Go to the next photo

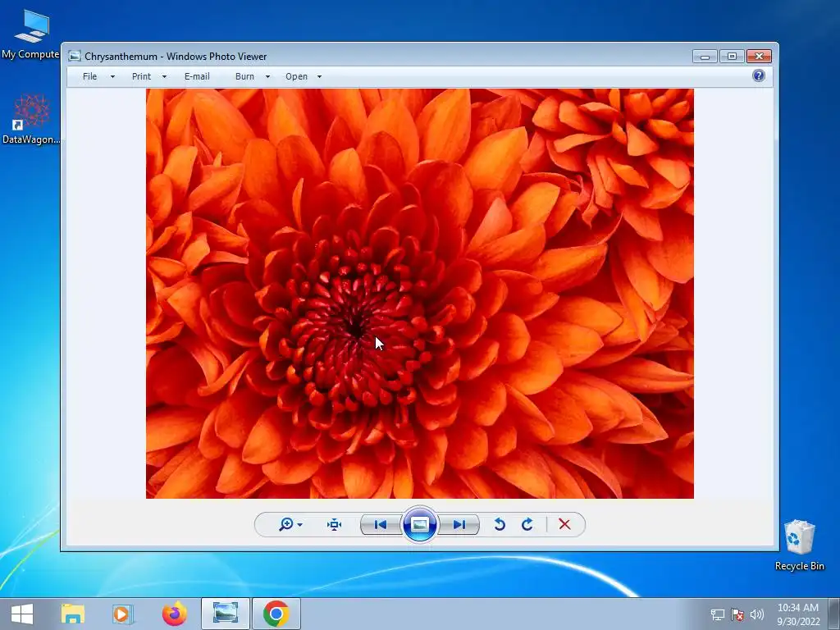point(459,524)
